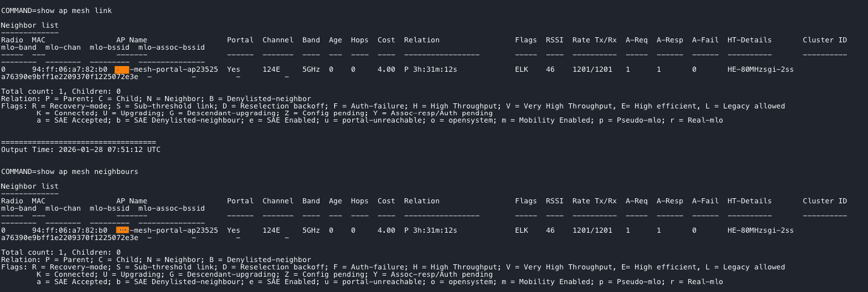868x292 pixels.
Task: Select cluster ID hash a76390e9 in mesh link output
Action: click(70, 77)
